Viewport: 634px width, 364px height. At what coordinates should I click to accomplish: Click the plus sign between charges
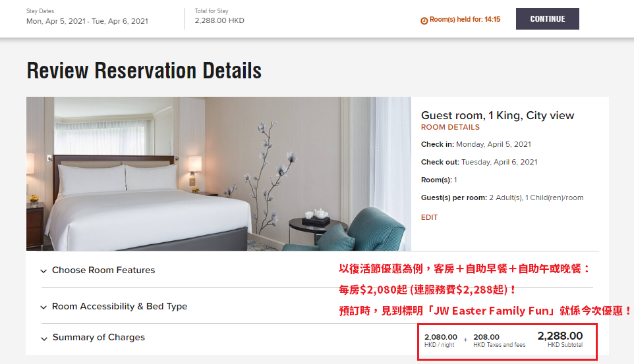point(465,340)
